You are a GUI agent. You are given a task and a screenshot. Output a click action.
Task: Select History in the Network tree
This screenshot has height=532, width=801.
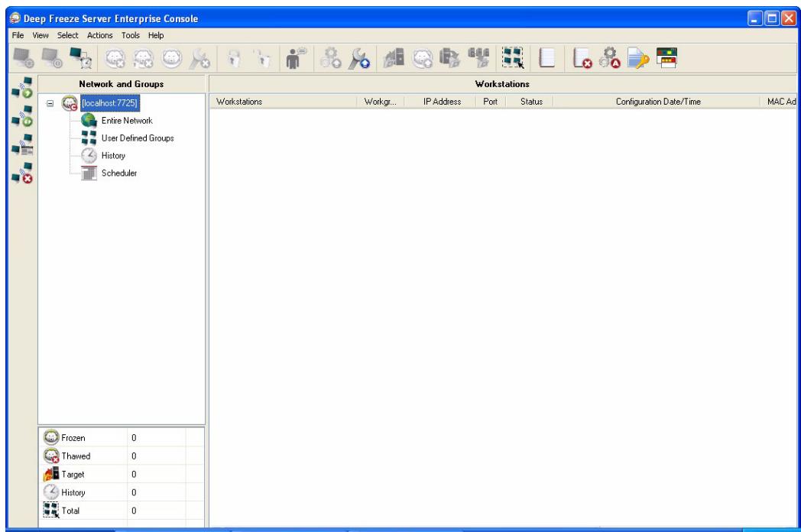pyautogui.click(x=113, y=155)
